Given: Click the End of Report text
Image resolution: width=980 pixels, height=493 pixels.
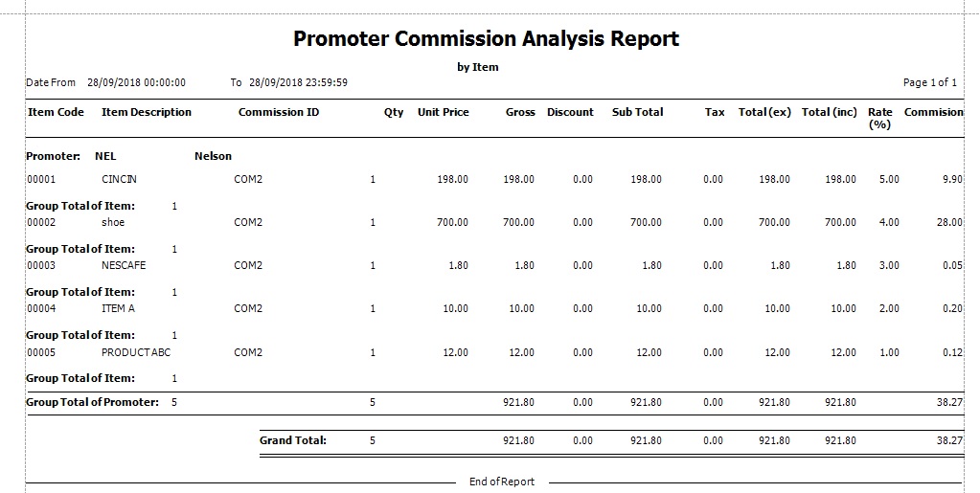Looking at the screenshot, I should [x=501, y=482].
